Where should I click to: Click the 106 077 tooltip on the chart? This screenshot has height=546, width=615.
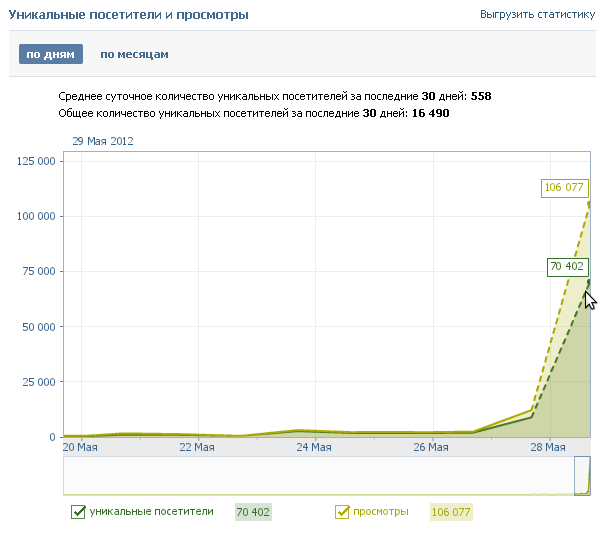563,187
